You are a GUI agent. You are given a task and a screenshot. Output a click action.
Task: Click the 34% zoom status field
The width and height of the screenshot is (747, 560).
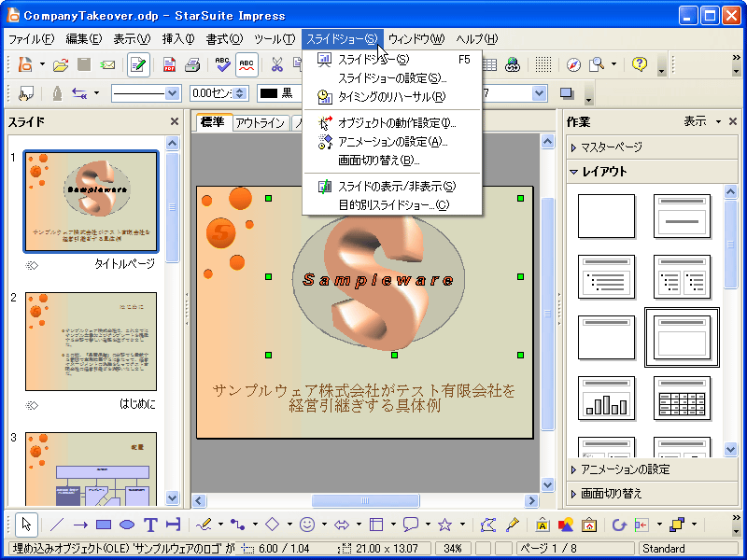(x=452, y=549)
